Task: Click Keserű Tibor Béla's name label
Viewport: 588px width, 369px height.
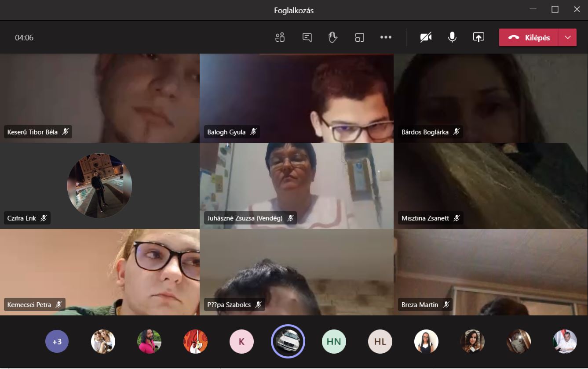Action: pyautogui.click(x=33, y=132)
